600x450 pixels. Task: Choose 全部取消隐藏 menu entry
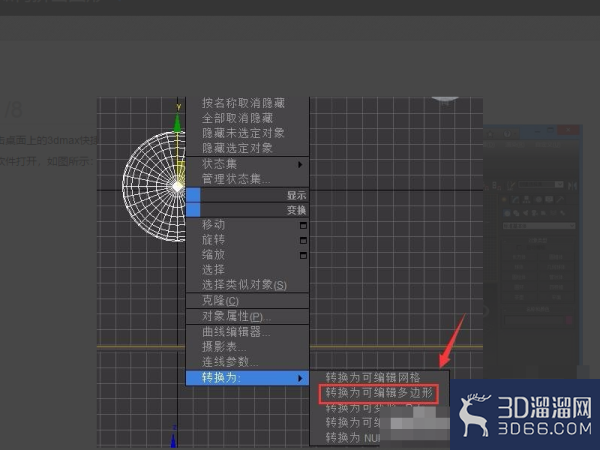238,118
